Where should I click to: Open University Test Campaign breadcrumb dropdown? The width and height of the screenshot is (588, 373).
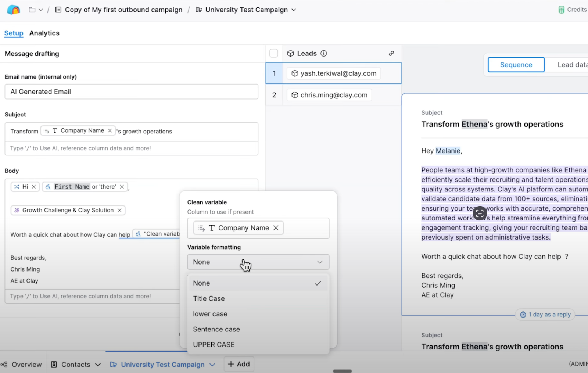pos(294,10)
